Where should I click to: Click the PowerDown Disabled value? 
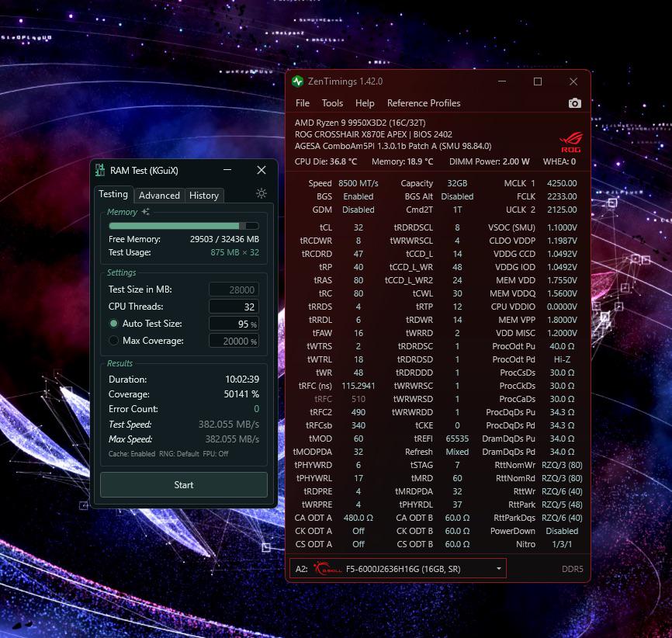562,531
